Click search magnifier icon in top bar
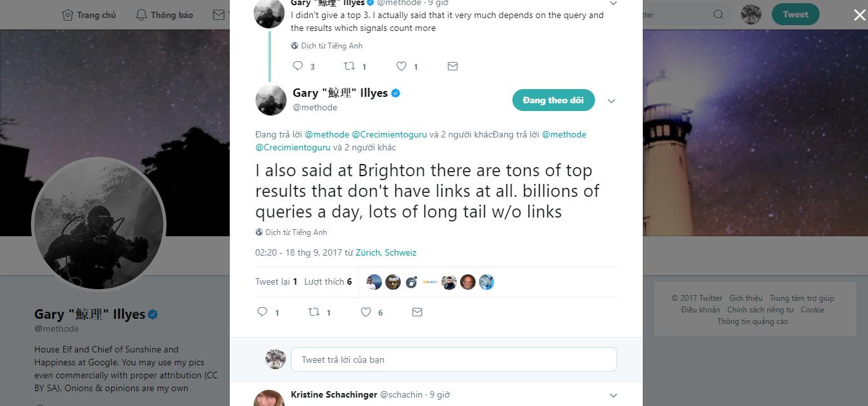This screenshot has width=868, height=406. pyautogui.click(x=718, y=14)
